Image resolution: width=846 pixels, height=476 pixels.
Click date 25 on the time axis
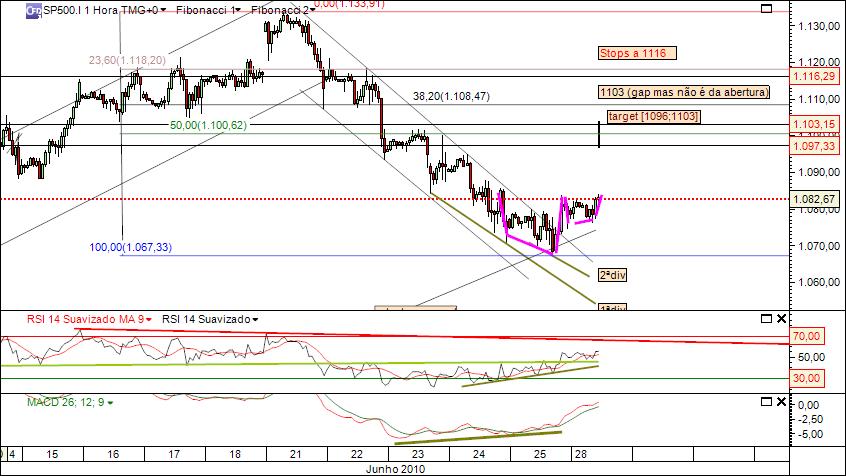tap(540, 454)
